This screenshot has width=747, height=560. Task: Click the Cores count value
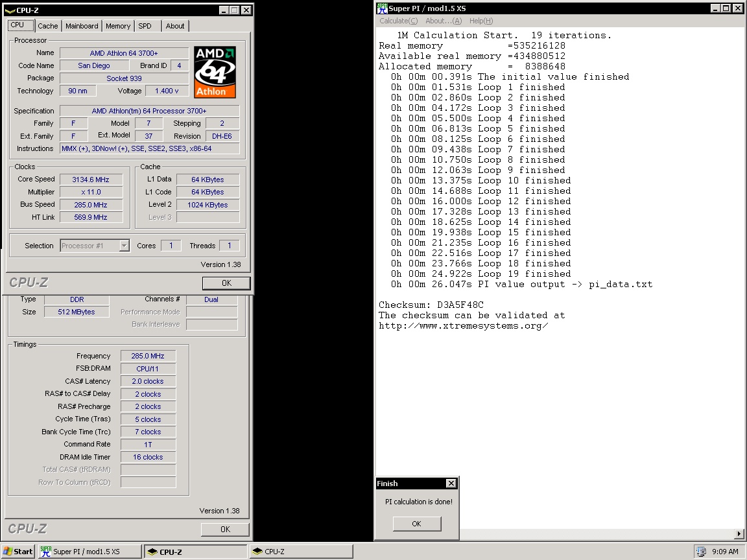click(x=171, y=246)
